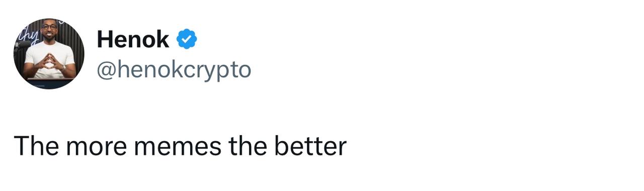Select the tweet text 'The more memes the better'

[x=180, y=146]
